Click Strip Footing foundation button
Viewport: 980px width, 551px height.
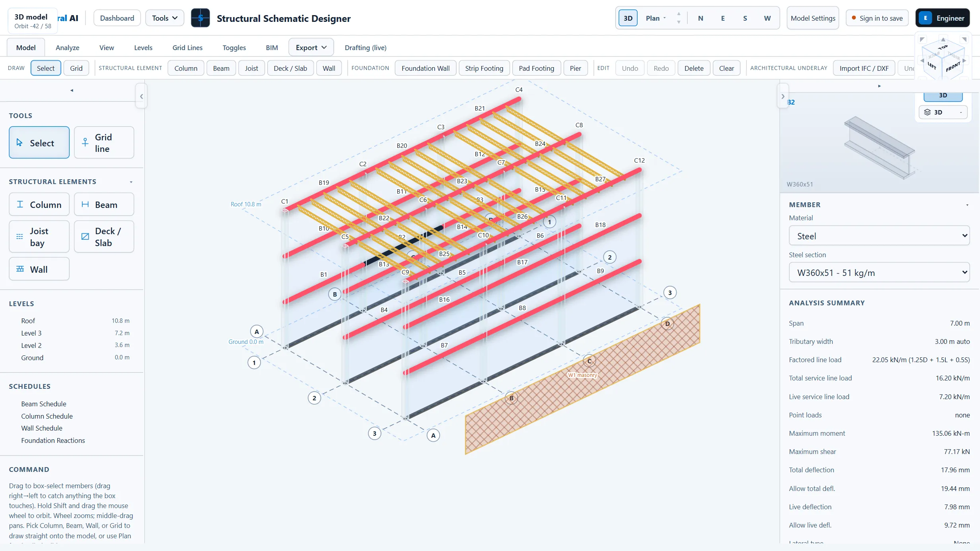coord(484,68)
